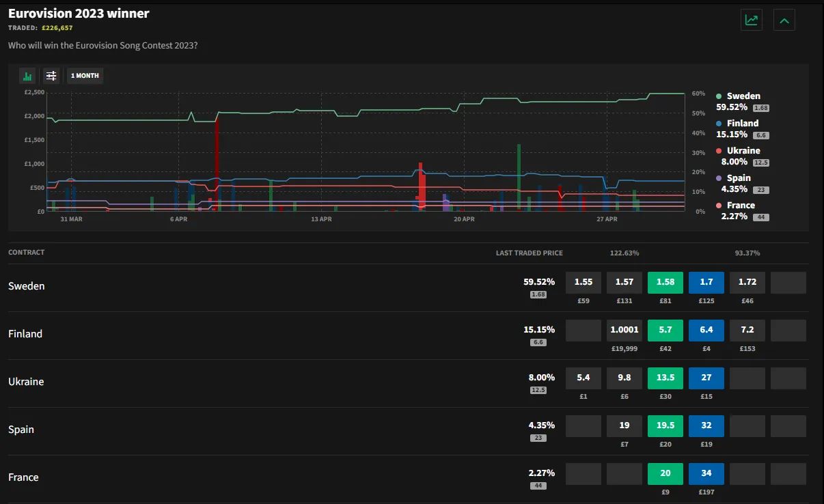
Task: Pick Spain 19.5 green odds box
Action: tap(665, 425)
